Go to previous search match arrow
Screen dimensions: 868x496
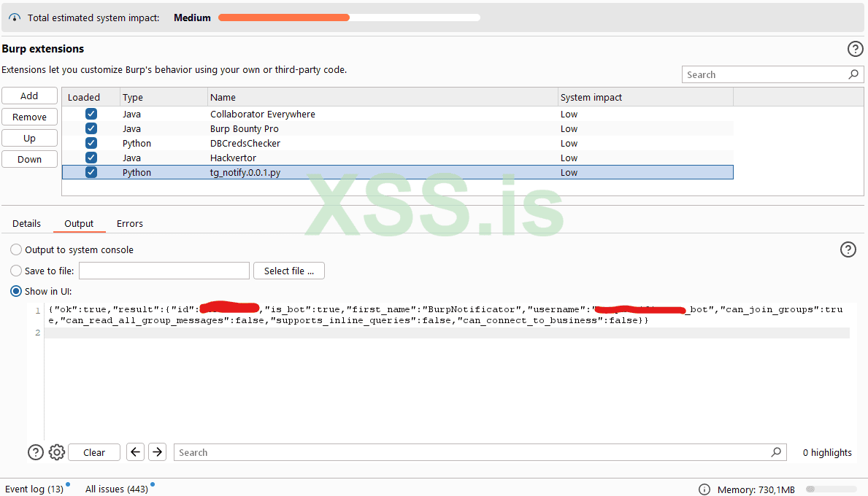[x=135, y=452]
